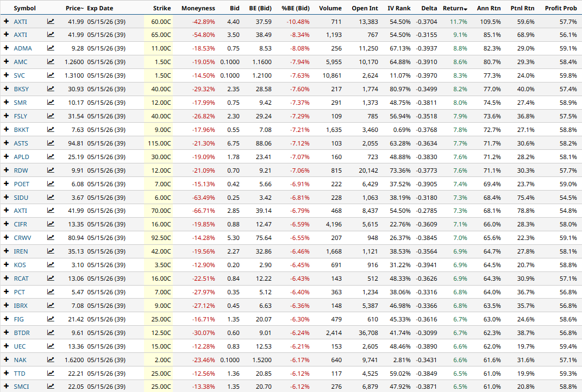The height and width of the screenshot is (392, 582).
Task: Expand the SVC row with plus
Action: 6,75
